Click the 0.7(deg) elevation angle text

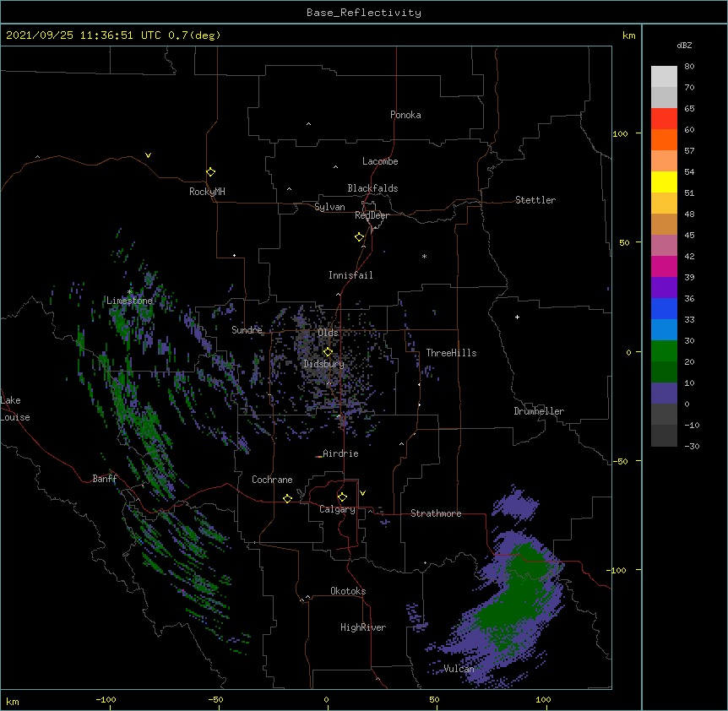coord(194,35)
